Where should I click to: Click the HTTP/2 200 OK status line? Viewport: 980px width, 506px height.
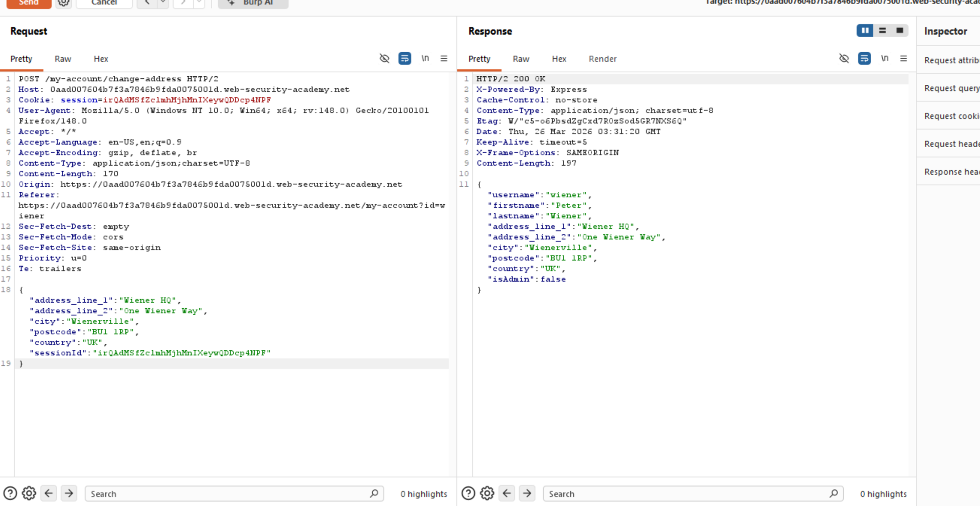pos(511,79)
